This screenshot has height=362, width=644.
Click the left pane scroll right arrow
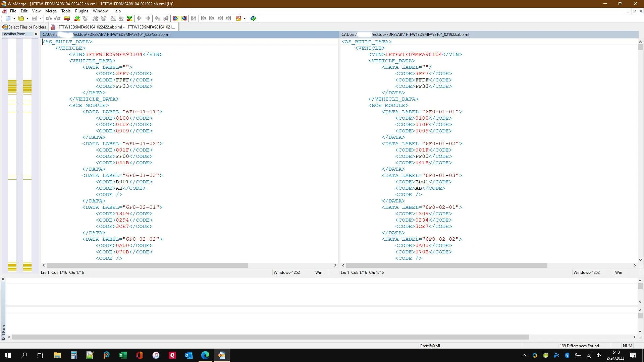(335, 265)
